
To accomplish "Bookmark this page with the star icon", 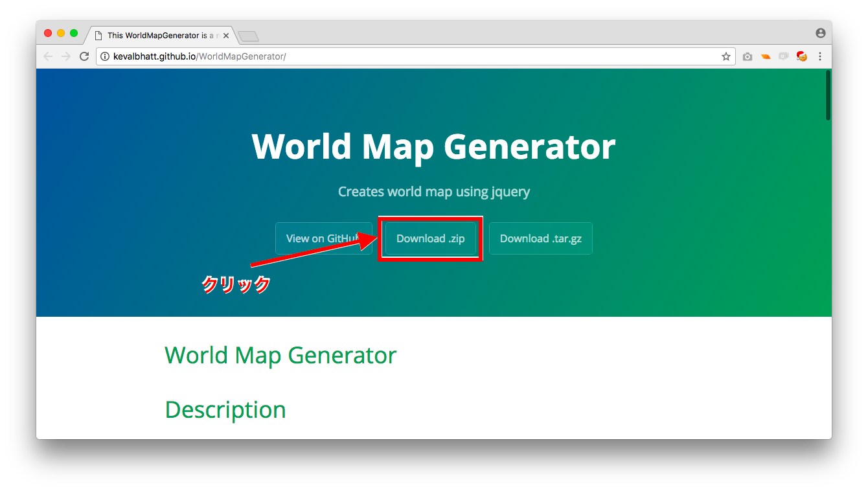I will (x=726, y=56).
